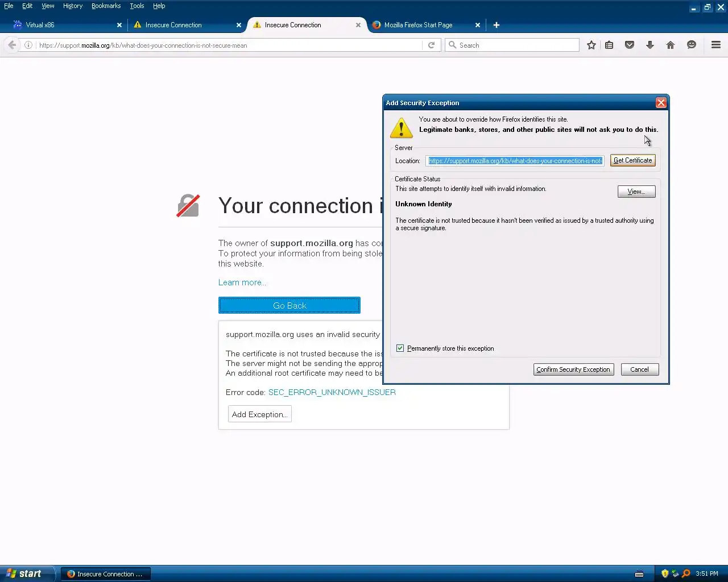Toggle Permanently store this exception checkbox
728x582 pixels.
[400, 348]
